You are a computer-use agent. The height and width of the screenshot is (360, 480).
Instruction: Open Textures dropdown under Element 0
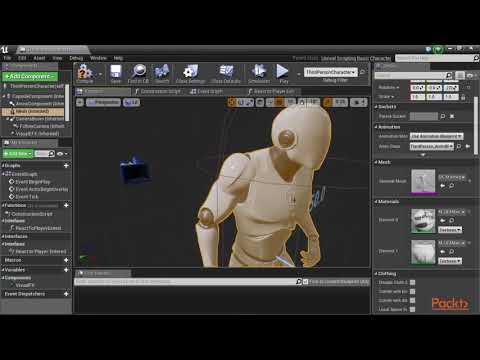point(450,230)
